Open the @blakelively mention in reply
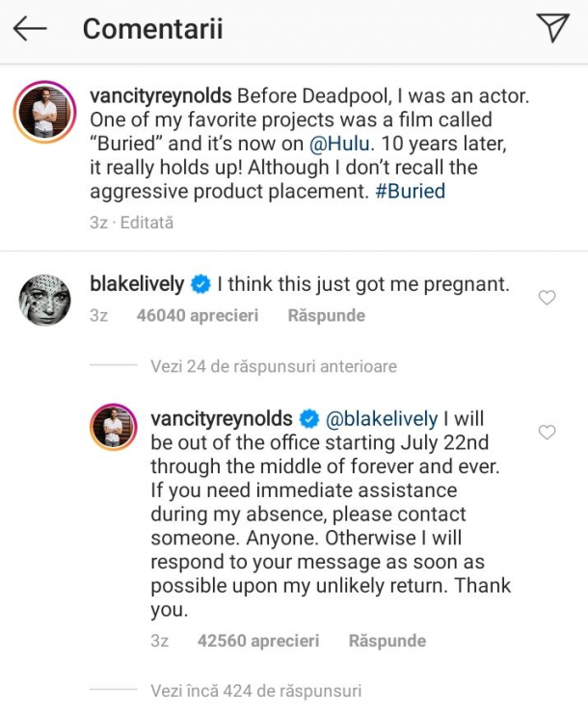The image size is (588, 714). [x=381, y=419]
